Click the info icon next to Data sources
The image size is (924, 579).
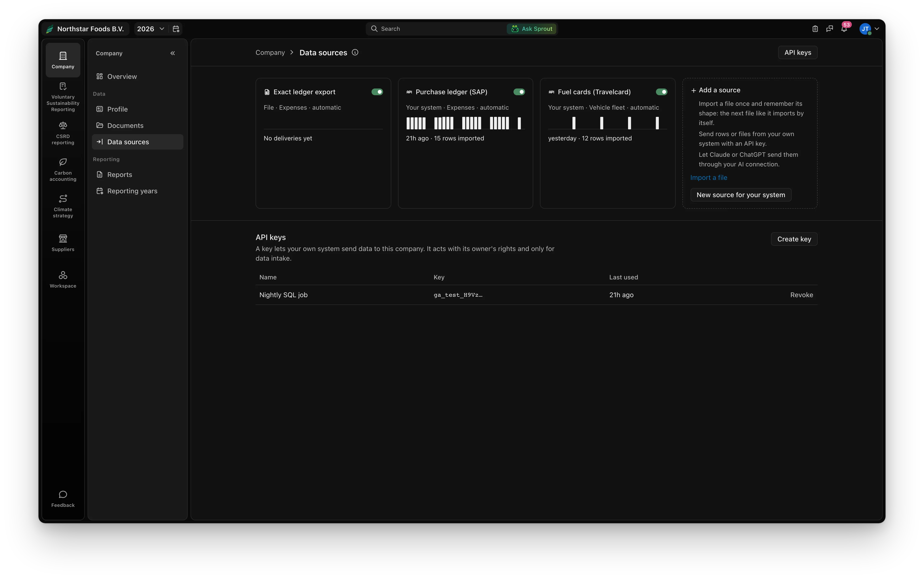tap(355, 52)
